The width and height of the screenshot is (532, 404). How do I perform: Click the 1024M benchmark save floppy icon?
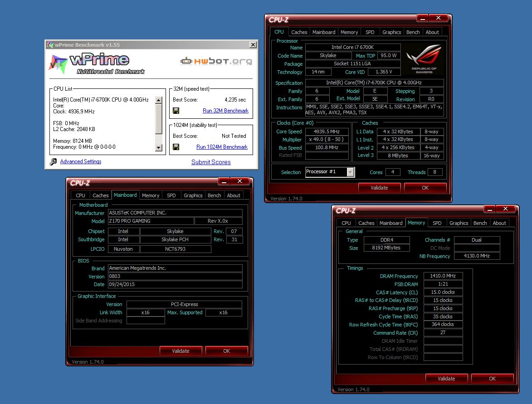pyautogui.click(x=176, y=147)
